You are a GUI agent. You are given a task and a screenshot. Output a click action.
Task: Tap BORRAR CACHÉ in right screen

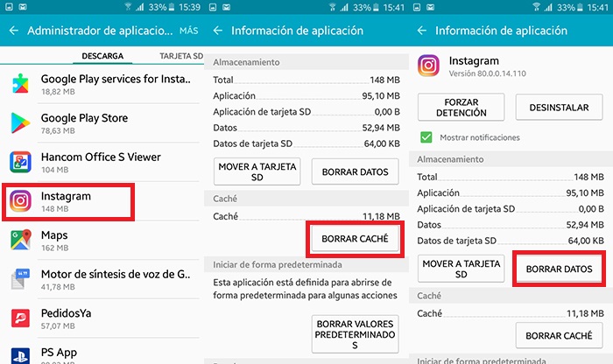(559, 335)
